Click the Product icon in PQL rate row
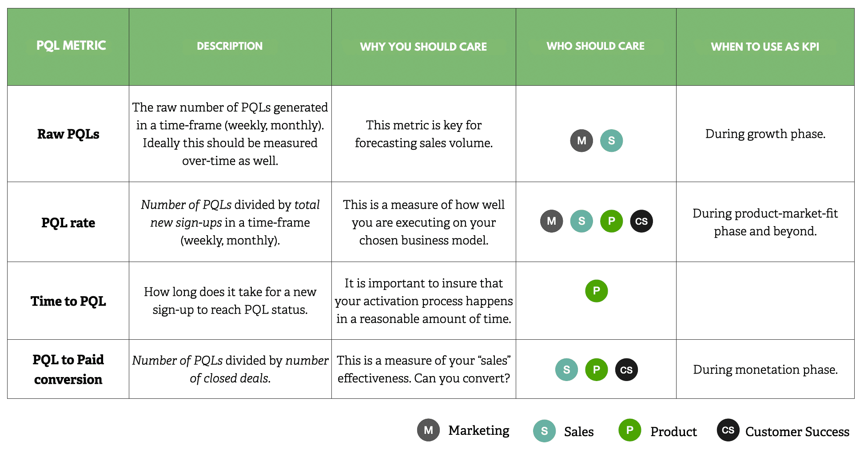This screenshot has height=453, width=868. pos(611,221)
